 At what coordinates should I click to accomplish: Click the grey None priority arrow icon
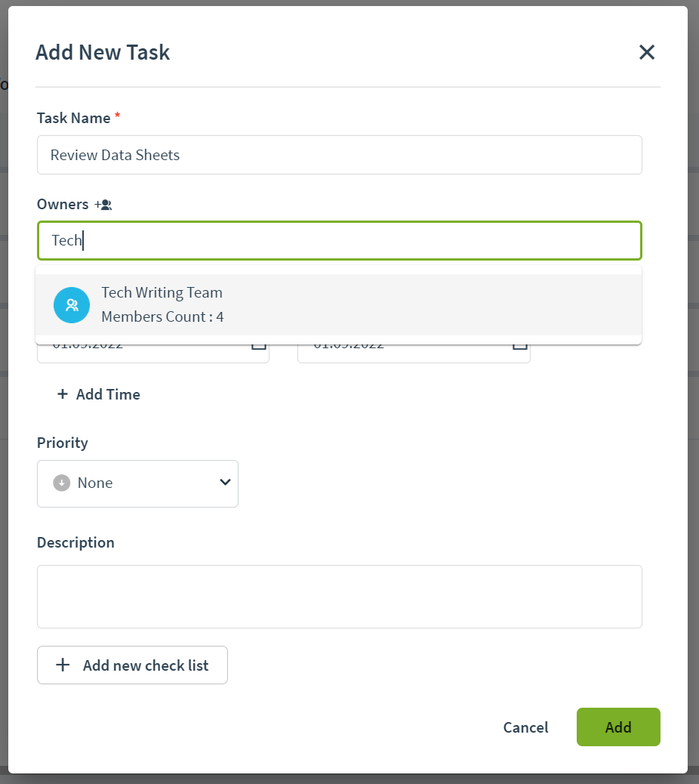coord(62,483)
